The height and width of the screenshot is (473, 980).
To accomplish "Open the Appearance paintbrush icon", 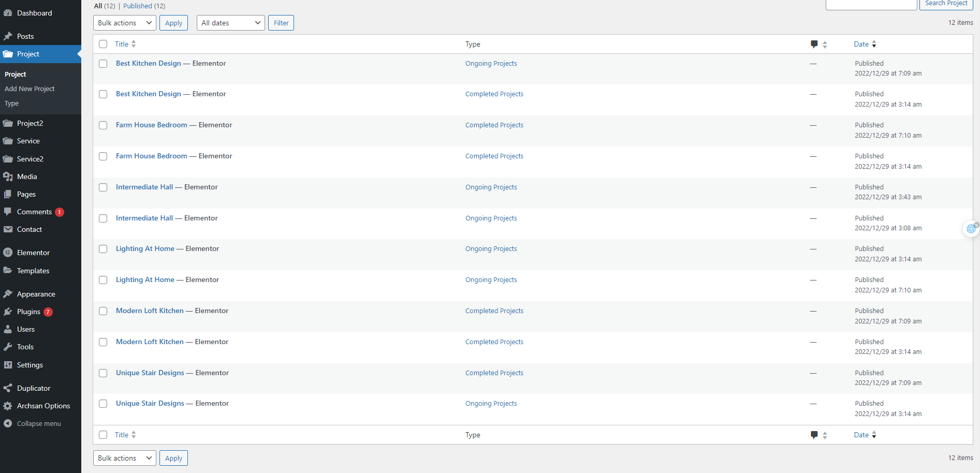I will tap(8, 294).
